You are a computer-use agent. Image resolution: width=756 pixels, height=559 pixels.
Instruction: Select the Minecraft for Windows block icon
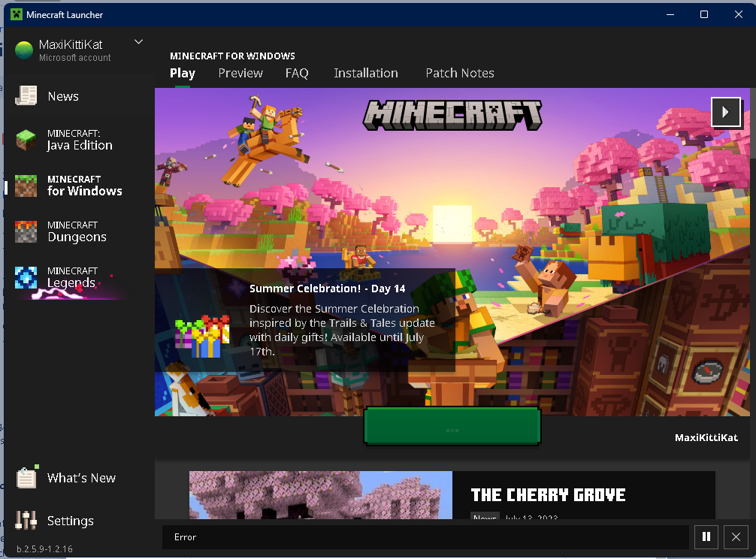click(x=26, y=186)
